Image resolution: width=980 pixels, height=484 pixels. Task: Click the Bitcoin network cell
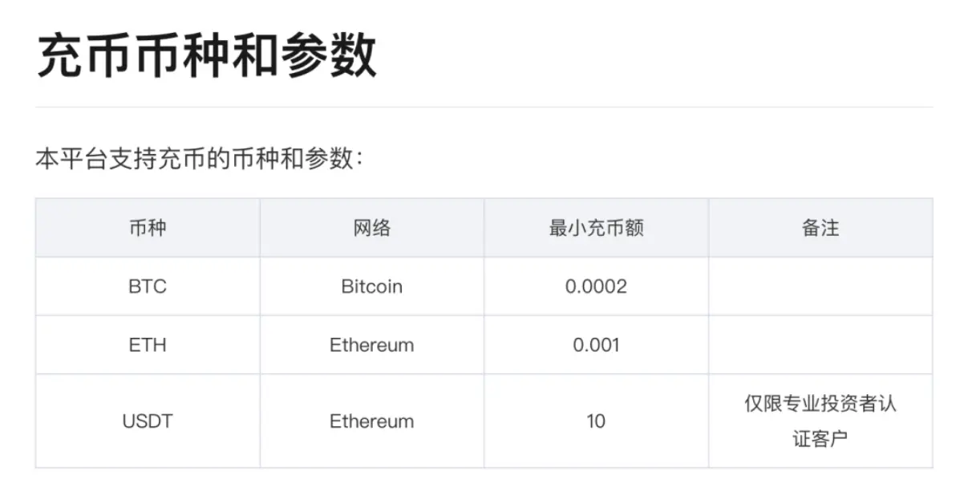371,287
